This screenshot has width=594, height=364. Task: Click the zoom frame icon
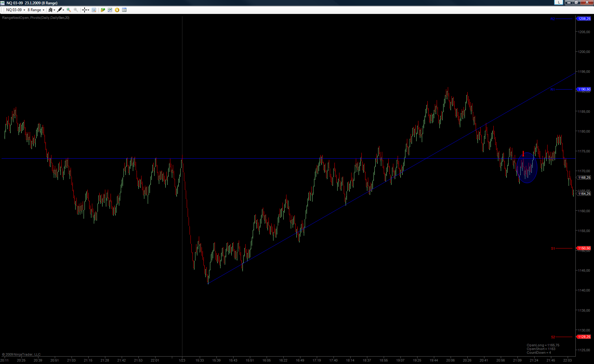[94, 10]
